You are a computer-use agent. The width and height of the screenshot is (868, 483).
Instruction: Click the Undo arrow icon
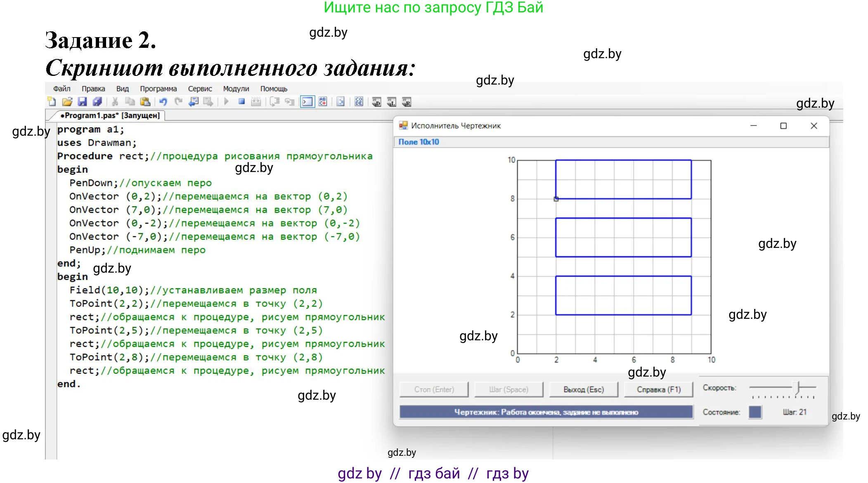pyautogui.click(x=163, y=101)
